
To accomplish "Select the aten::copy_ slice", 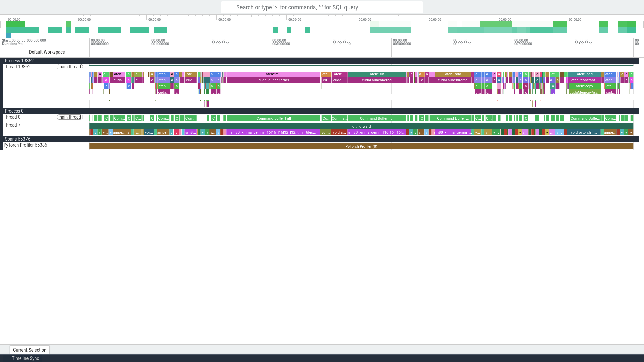I will (585, 86).
